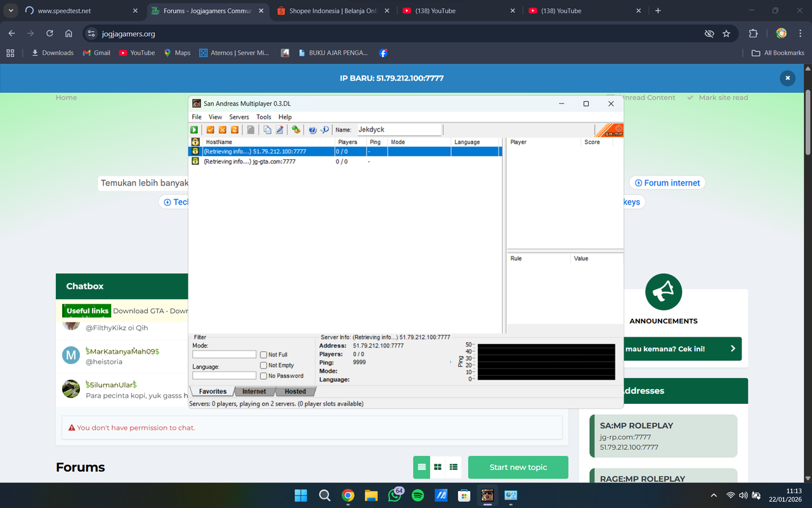
Task: Open the File menu in SA-MP
Action: (197, 117)
